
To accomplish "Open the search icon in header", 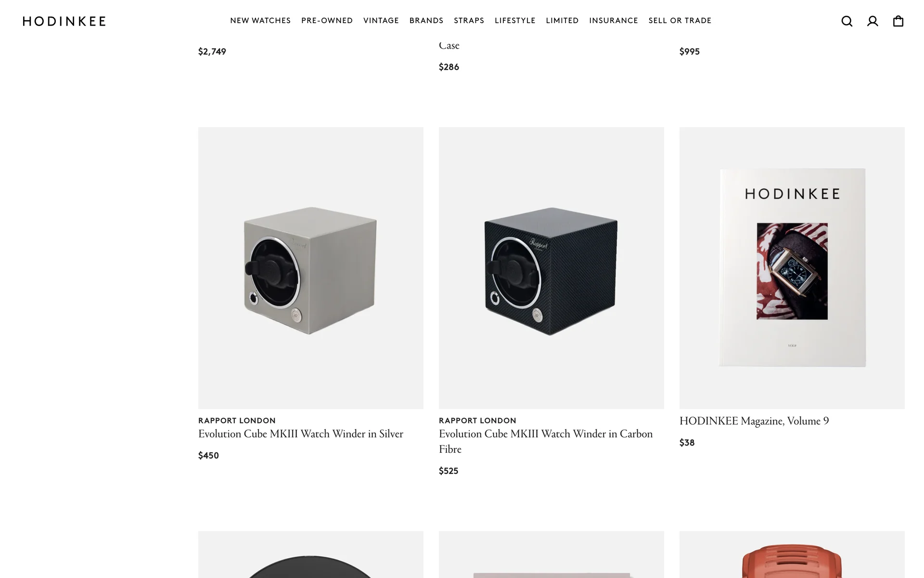I will (x=847, y=21).
